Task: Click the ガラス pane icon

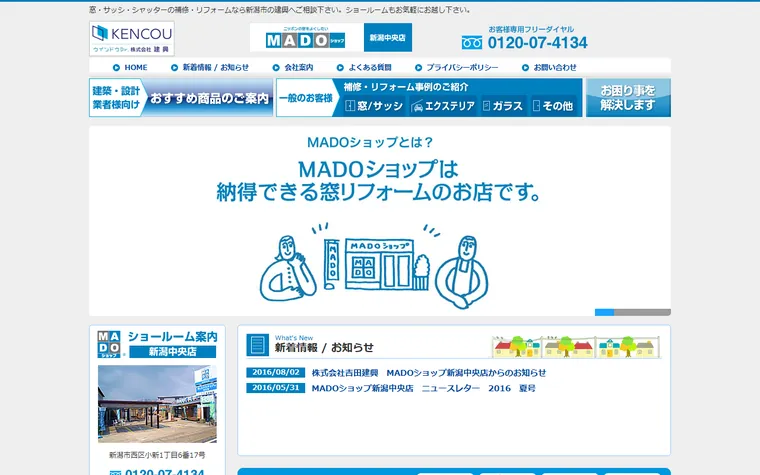Action: pyautogui.click(x=487, y=106)
